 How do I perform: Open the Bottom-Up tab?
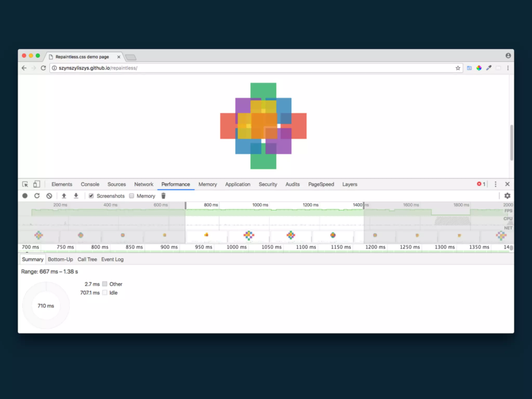[x=60, y=259]
